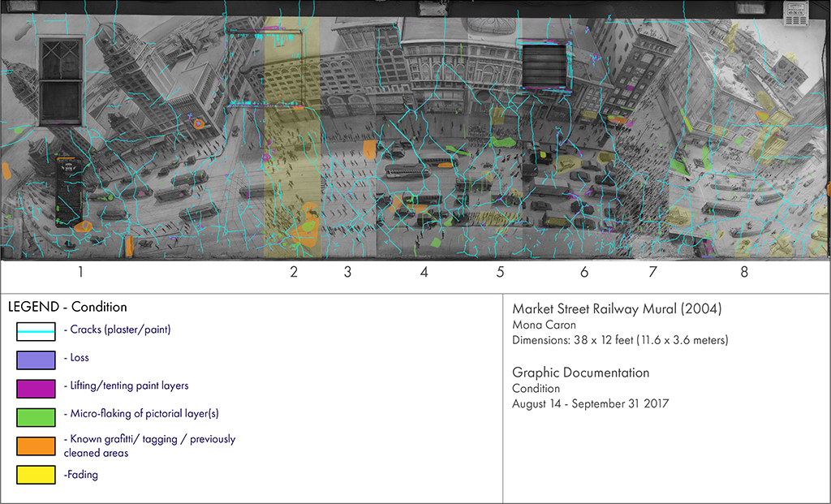Select the "Graphic Documentation" heading text
The height and width of the screenshot is (504, 831).
580,373
